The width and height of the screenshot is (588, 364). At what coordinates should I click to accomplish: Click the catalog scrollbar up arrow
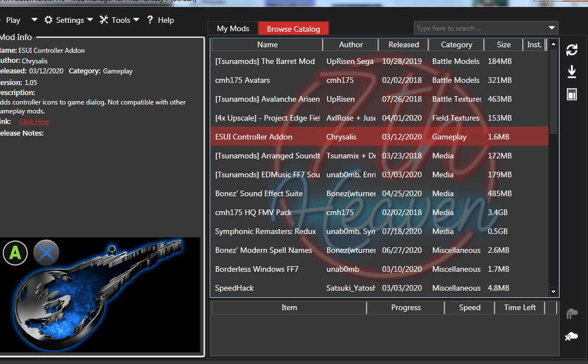(x=554, y=44)
